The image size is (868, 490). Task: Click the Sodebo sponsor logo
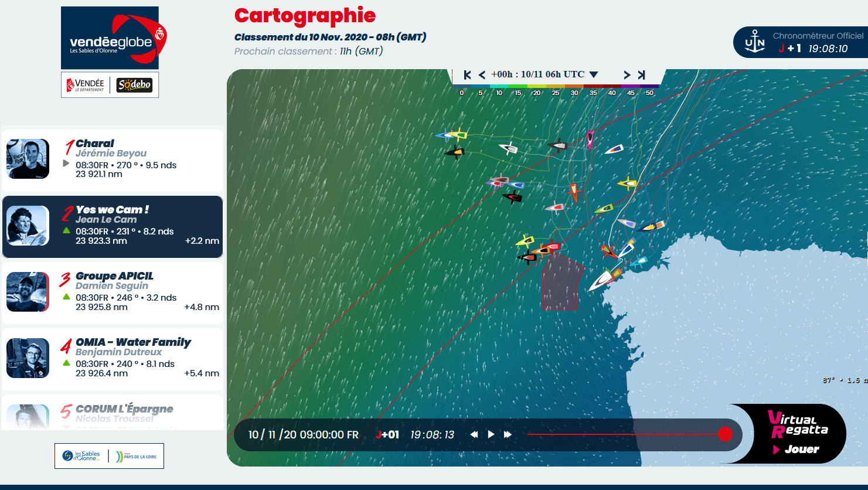coord(134,85)
